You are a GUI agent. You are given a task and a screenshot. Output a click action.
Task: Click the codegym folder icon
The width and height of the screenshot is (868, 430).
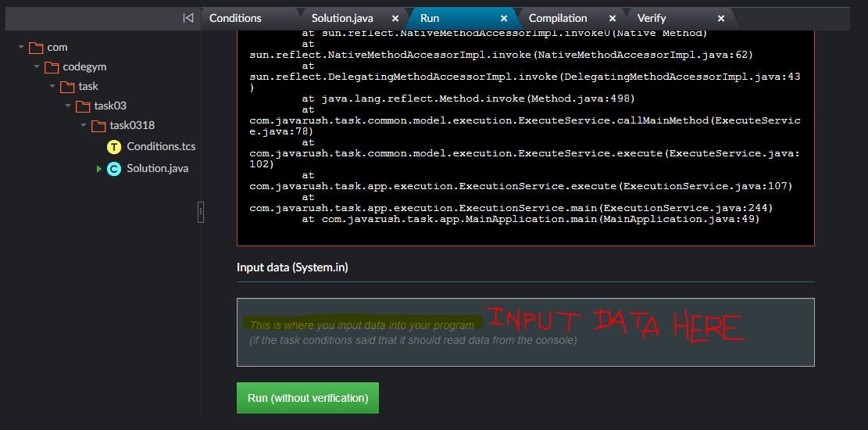click(x=52, y=67)
